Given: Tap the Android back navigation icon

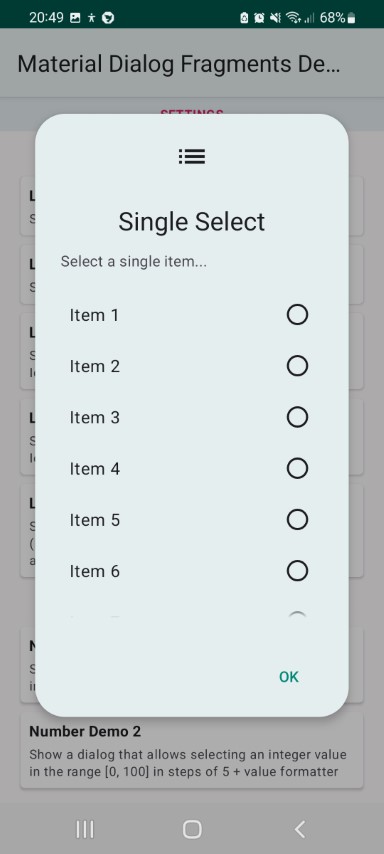Looking at the screenshot, I should (300, 829).
